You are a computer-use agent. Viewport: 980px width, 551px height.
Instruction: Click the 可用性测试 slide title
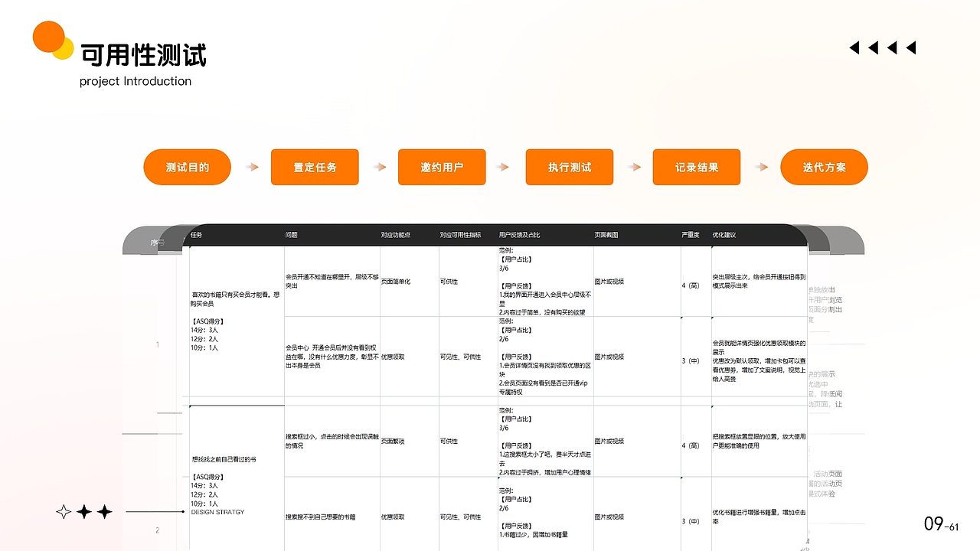click(143, 55)
